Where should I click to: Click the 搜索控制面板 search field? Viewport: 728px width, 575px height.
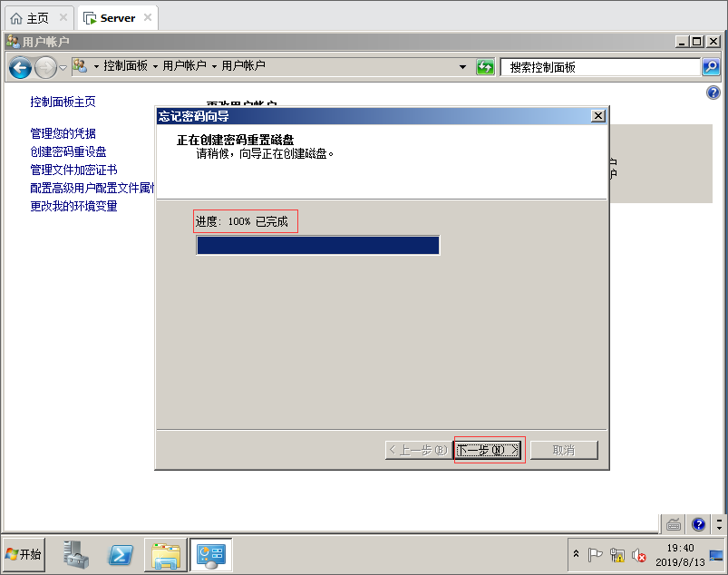pyautogui.click(x=600, y=67)
